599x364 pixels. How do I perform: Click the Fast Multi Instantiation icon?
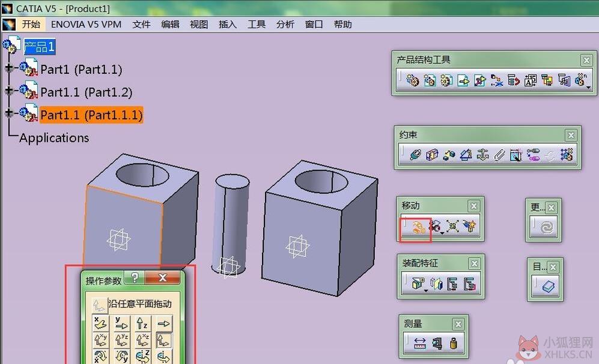coord(580,79)
